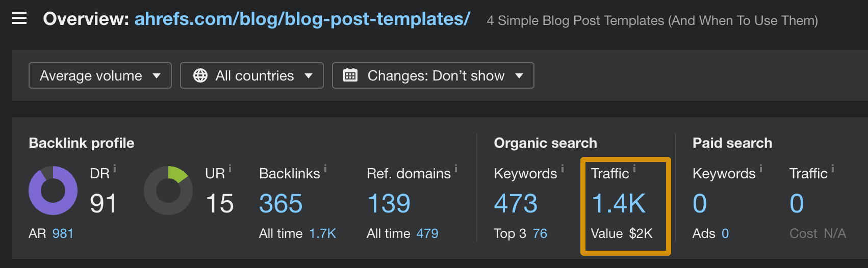The image size is (868, 268).
Task: Click the purple DR donut chart
Action: click(x=53, y=191)
